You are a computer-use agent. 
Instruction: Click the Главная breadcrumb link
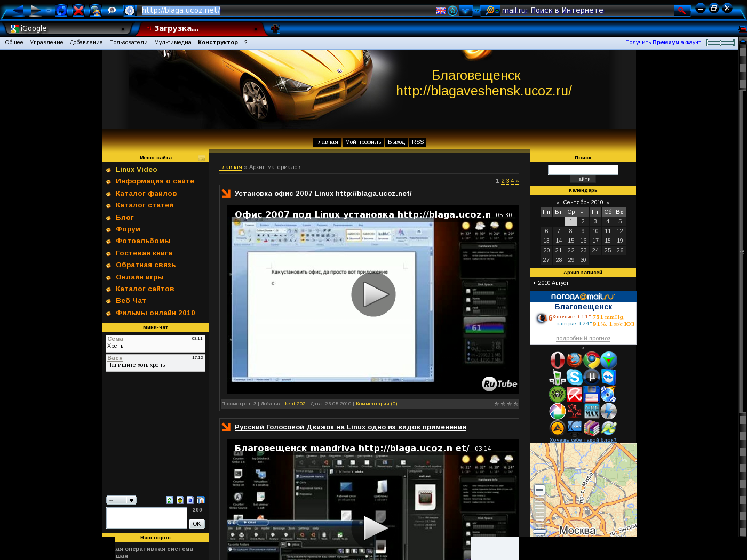point(231,167)
